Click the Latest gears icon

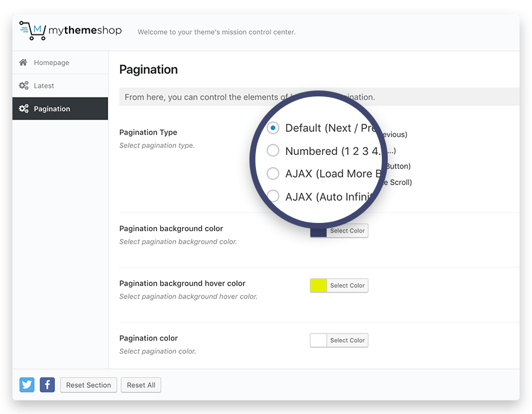(x=24, y=86)
